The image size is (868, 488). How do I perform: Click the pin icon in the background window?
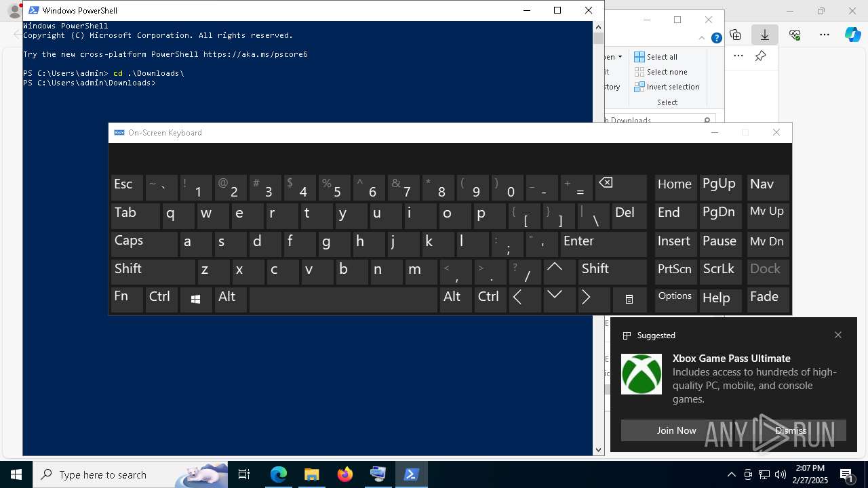pyautogui.click(x=761, y=56)
